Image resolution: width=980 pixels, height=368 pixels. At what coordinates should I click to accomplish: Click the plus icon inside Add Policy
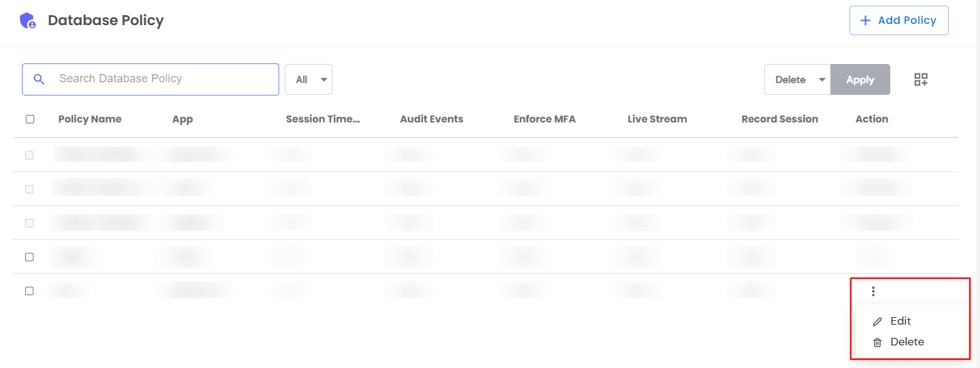pyautogui.click(x=865, y=20)
